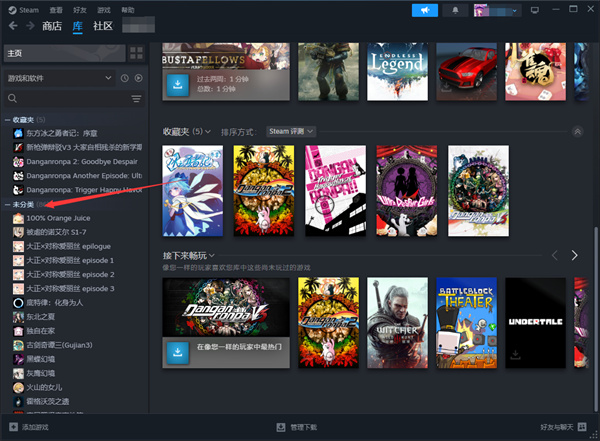Switch to the 社区 tab
The height and width of the screenshot is (441, 600).
(103, 26)
